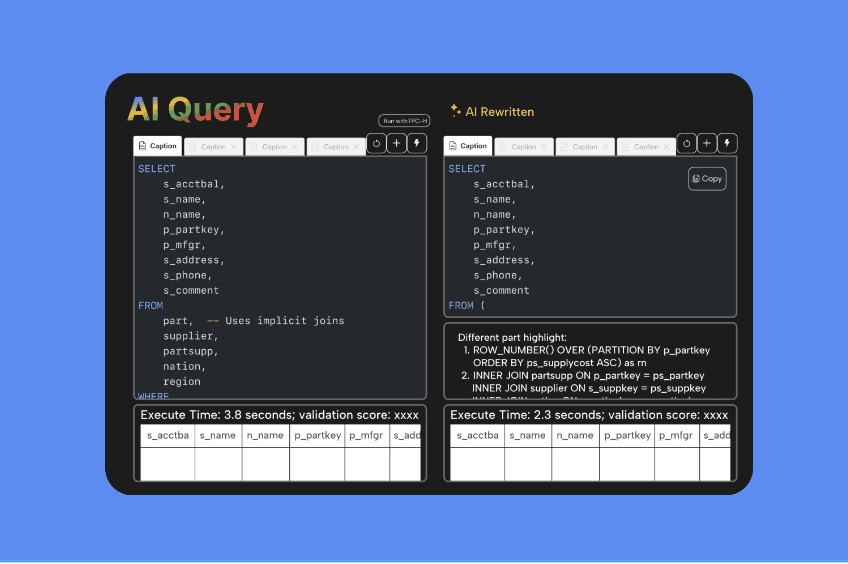The image size is (848, 564).
Task: Close the fourth Caption tab in the AI Rewritten panel
Action: coord(666,147)
